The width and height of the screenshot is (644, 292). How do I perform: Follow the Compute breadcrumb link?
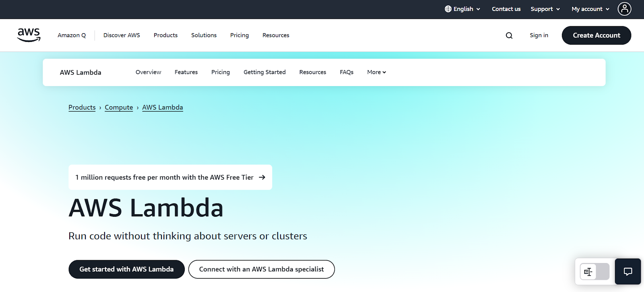click(119, 108)
